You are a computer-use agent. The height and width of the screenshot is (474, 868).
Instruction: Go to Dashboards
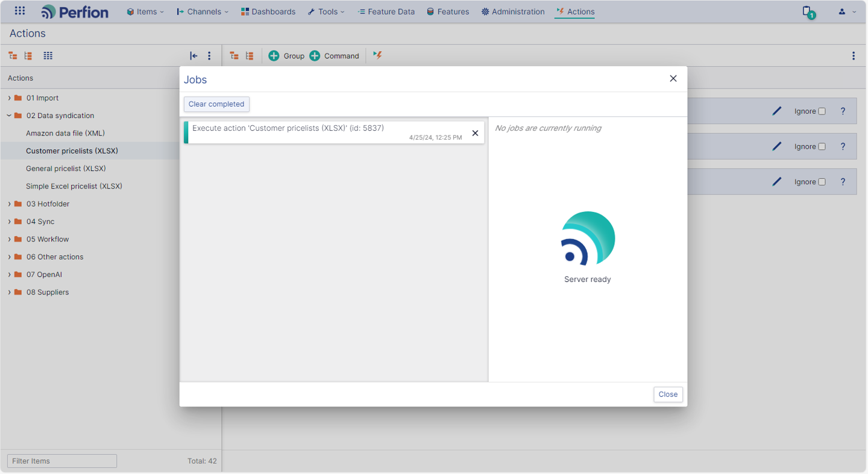(268, 11)
